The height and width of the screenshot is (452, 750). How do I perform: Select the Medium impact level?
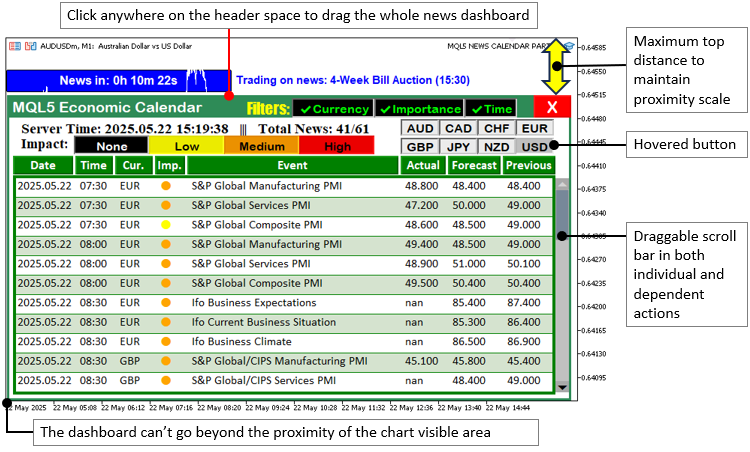262,146
